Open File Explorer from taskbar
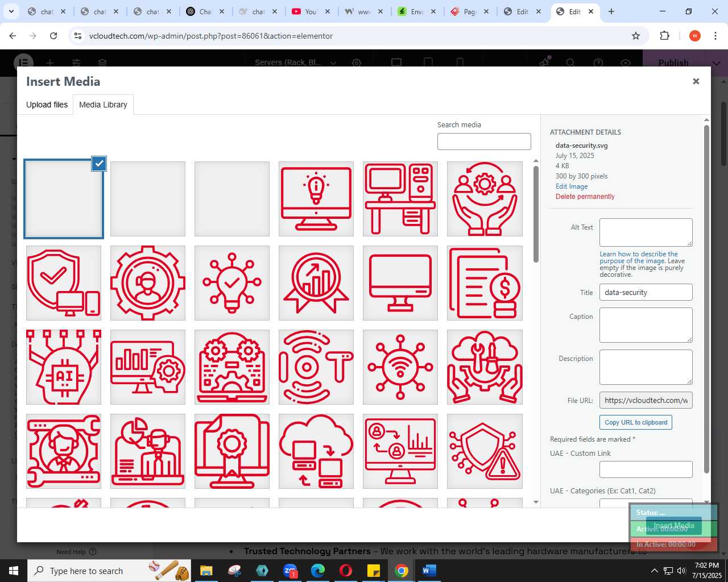The image size is (728, 582). point(206,571)
